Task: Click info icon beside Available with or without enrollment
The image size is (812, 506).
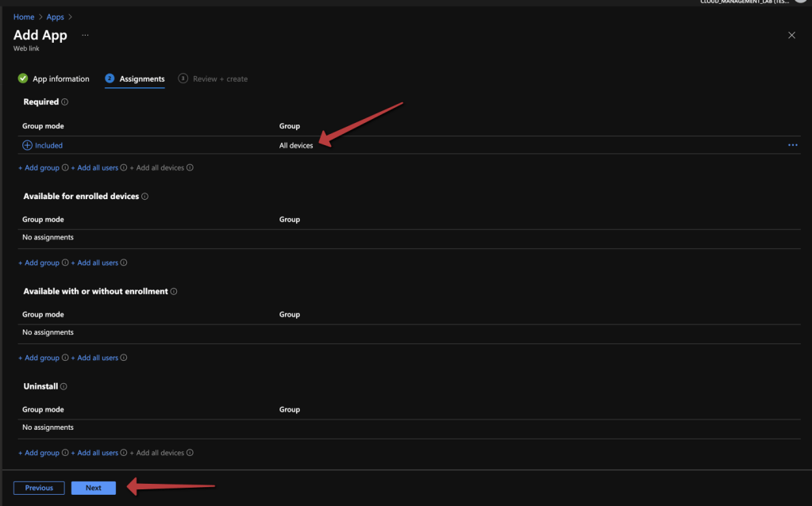Action: [x=174, y=292]
